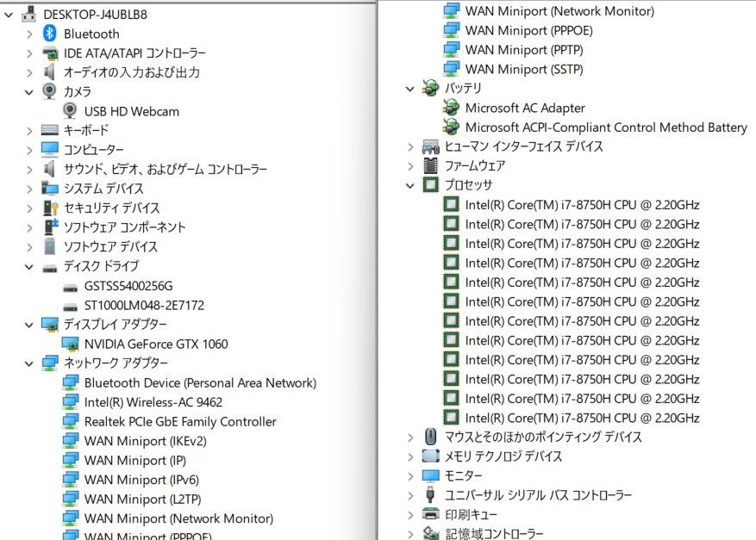Select WAN Miniport (SSTP) entry
Viewport: 756px width, 540px height.
[x=524, y=69]
